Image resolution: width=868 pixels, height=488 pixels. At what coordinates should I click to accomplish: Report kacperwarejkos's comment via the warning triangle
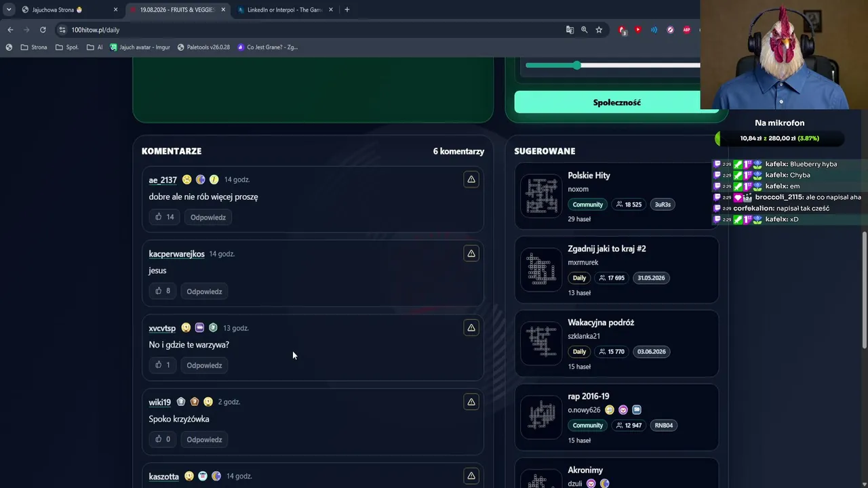(x=471, y=253)
